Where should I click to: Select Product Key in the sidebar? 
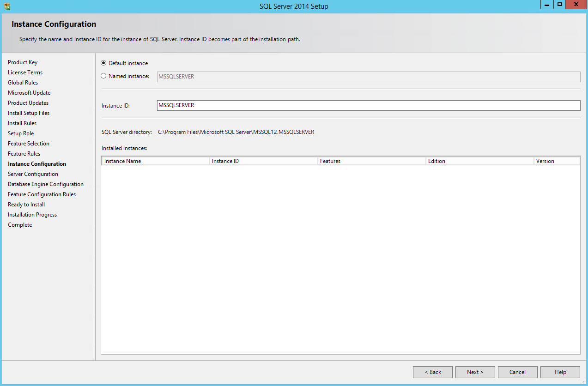pyautogui.click(x=23, y=62)
